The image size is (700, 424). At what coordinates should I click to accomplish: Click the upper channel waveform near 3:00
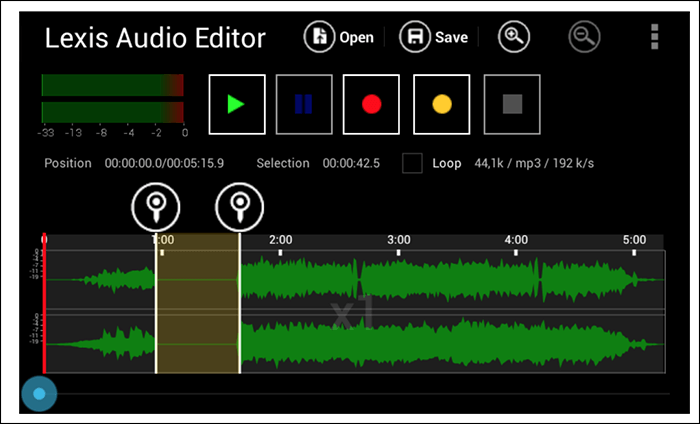point(399,280)
